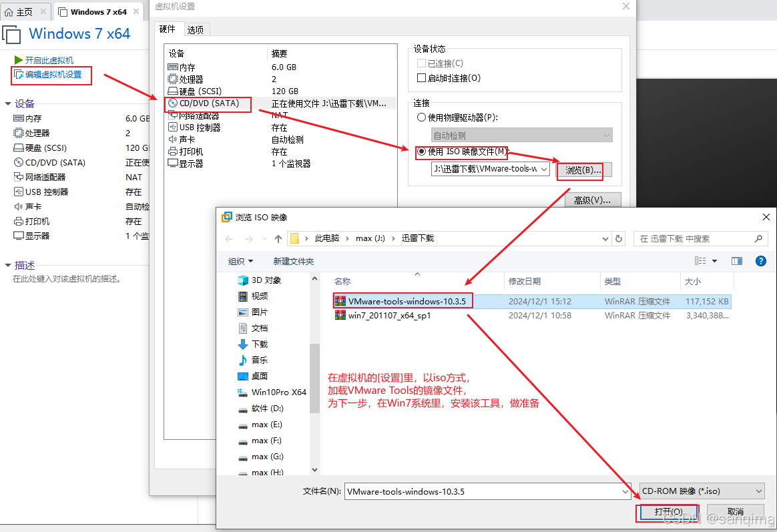The height and width of the screenshot is (532, 777).
Task: Click the display icon in main window device list
Action: (x=18, y=236)
